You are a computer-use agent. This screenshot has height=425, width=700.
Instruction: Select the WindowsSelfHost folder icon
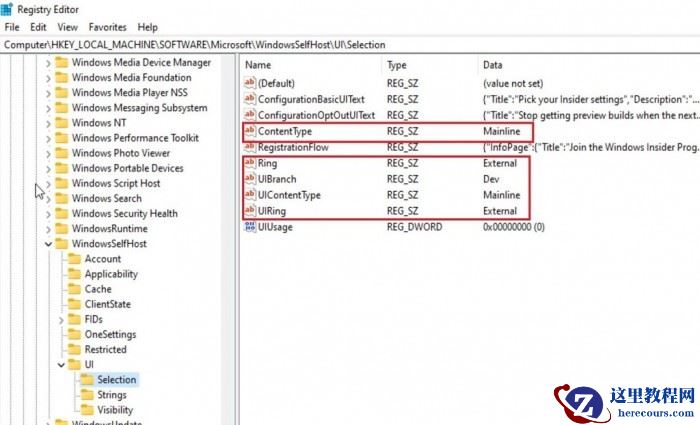click(x=62, y=244)
